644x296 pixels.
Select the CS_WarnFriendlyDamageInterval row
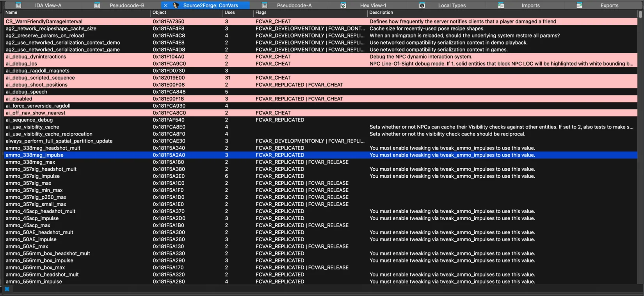click(320, 21)
